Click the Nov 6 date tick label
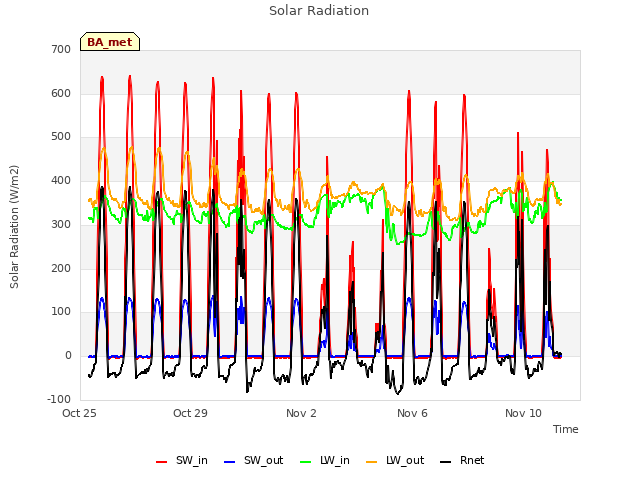This screenshot has width=640, height=480. pos(412,413)
